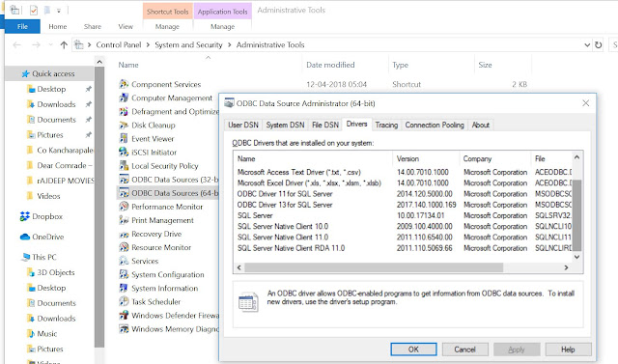Viewport: 618px width, 364px height.
Task: Click Windows Memory Diagnostic icon
Action: [124, 329]
